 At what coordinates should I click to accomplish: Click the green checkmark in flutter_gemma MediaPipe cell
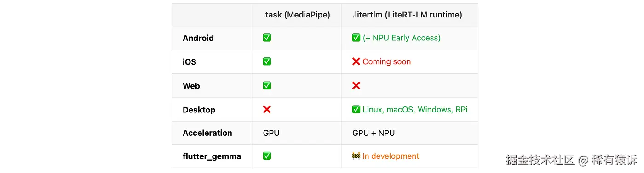267,156
